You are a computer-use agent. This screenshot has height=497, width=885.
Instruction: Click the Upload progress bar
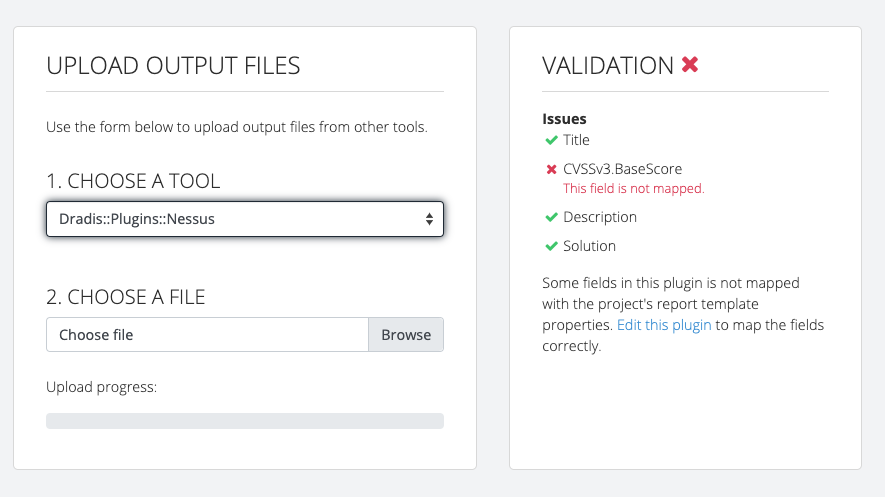click(245, 421)
